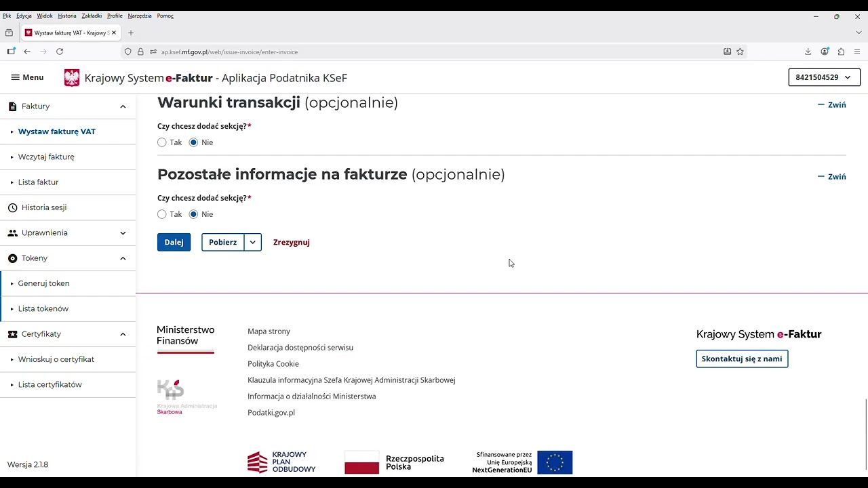Click the tracking protection shield icon

coord(127,52)
